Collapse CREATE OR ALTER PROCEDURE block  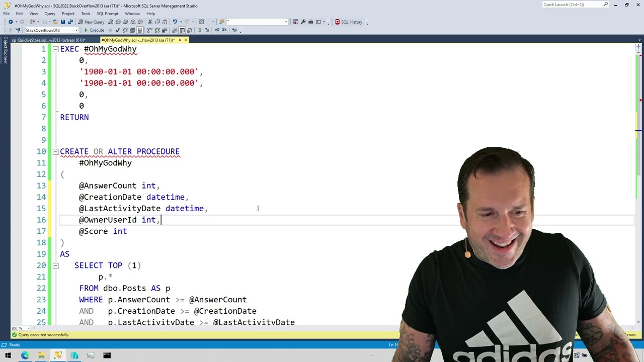(x=55, y=151)
